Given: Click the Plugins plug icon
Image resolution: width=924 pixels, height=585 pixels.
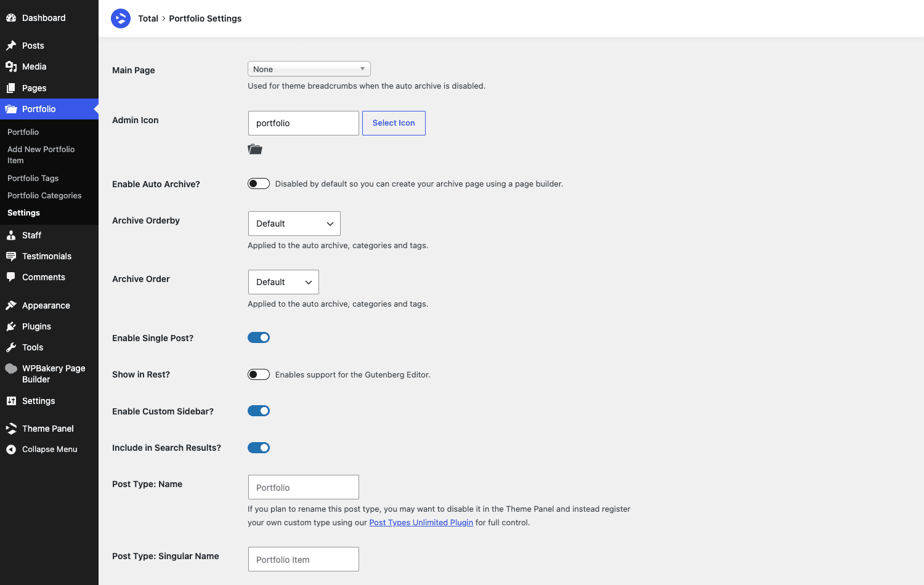Looking at the screenshot, I should [x=11, y=326].
